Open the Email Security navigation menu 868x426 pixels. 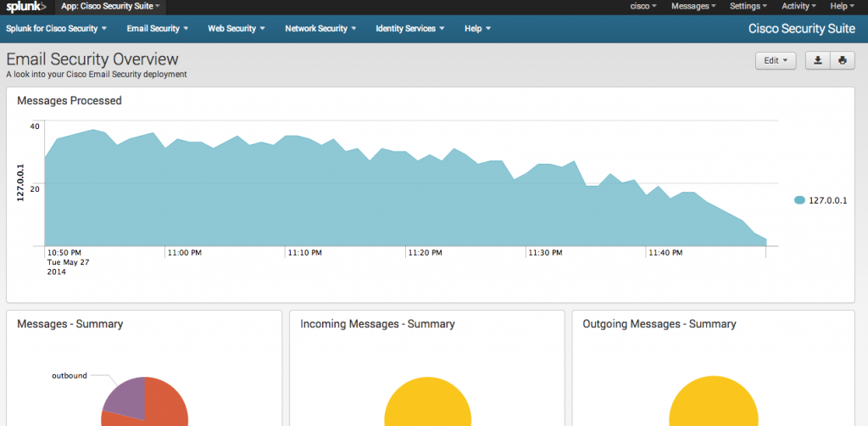point(157,29)
